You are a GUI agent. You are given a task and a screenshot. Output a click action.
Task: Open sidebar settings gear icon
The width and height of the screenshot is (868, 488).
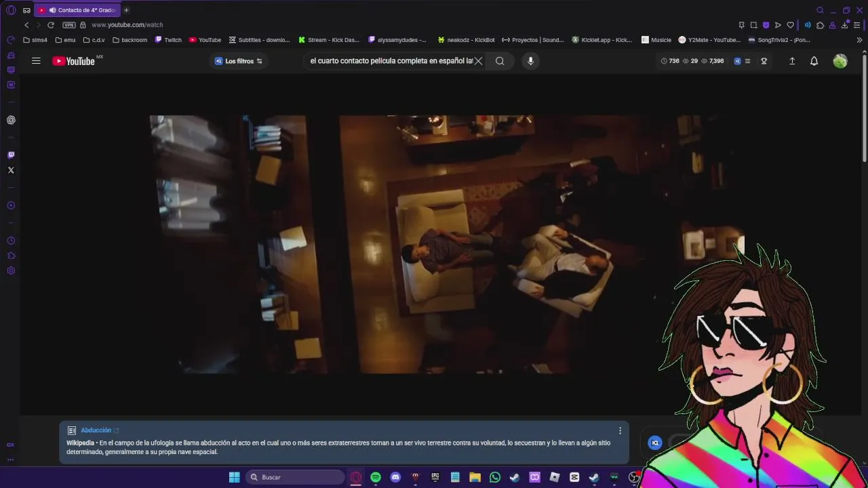(x=11, y=270)
